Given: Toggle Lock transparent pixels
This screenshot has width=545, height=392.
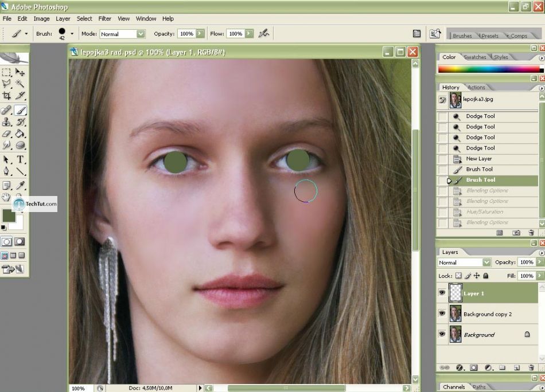Looking at the screenshot, I should [x=458, y=276].
